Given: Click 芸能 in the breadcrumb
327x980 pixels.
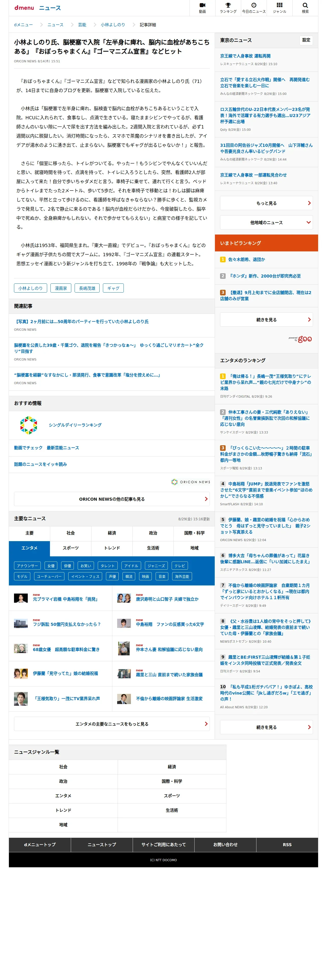Looking at the screenshot, I should point(82,25).
